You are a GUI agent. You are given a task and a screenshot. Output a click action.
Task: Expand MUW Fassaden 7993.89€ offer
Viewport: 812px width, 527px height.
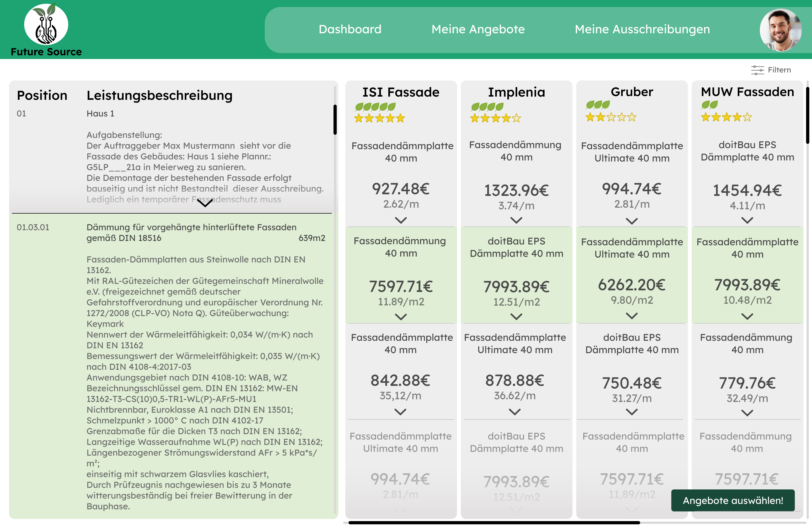point(747,317)
